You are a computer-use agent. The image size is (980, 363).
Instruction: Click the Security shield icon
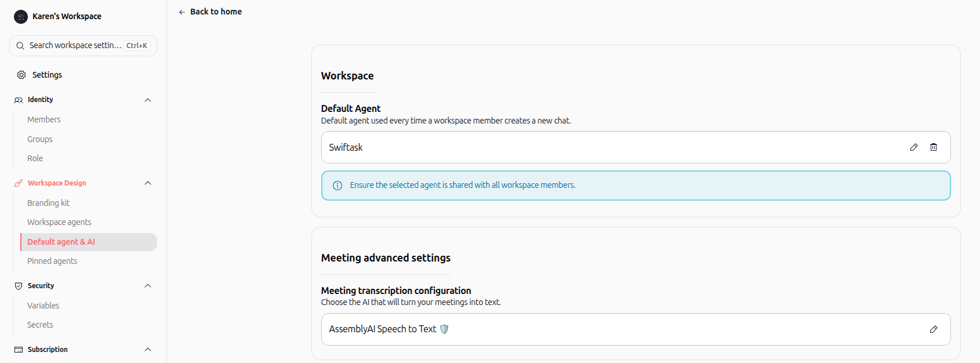pos(19,286)
